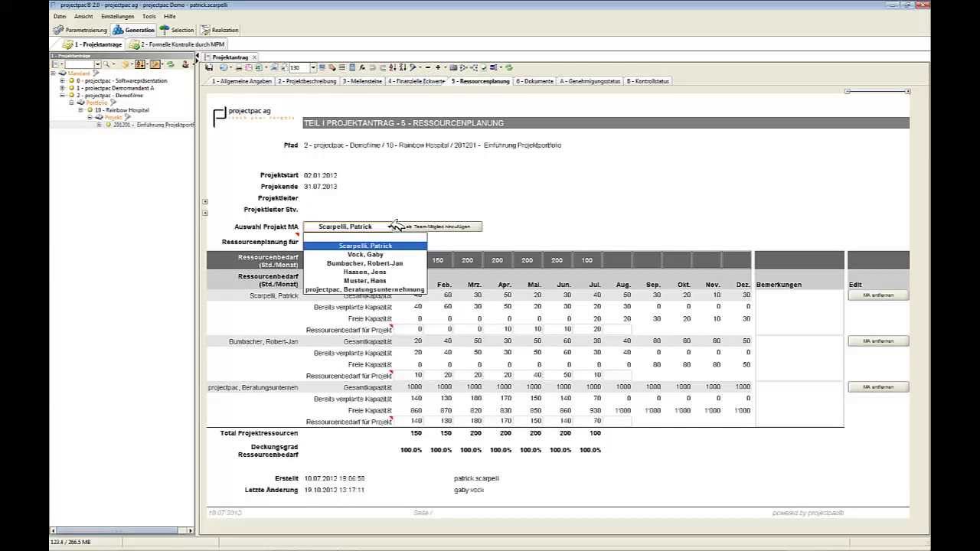Click the tag icon in tree panel toolbar
The width and height of the screenshot is (980, 551).
[x=125, y=64]
